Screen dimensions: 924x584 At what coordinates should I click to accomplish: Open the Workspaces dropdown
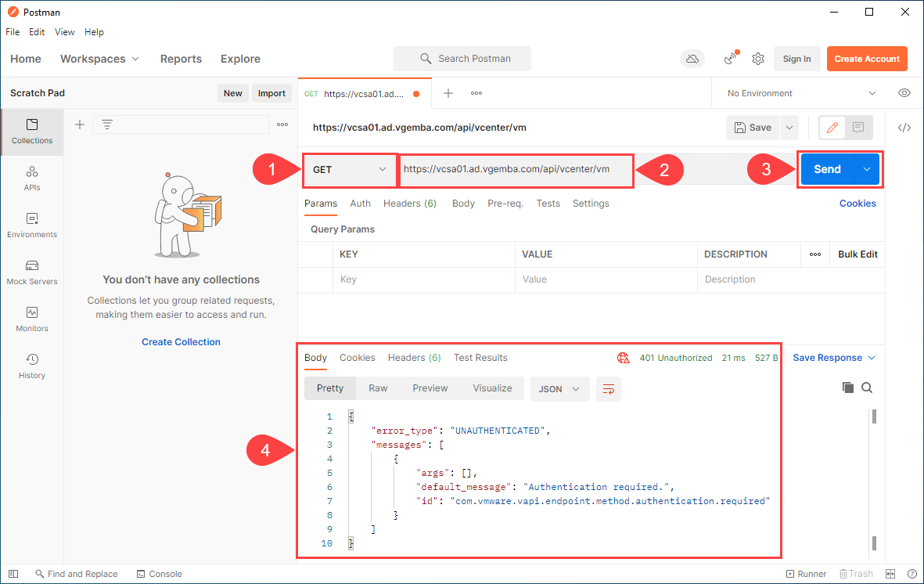coord(99,59)
